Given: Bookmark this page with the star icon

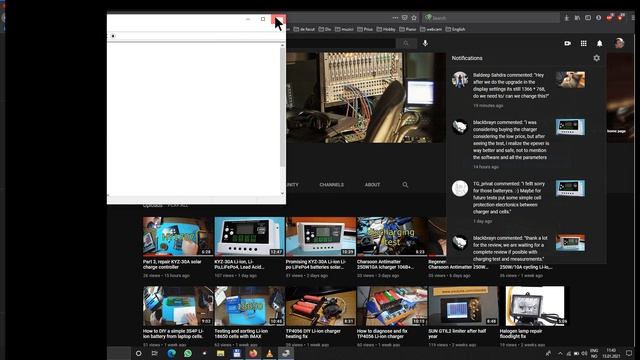Looking at the screenshot, I should [x=414, y=18].
